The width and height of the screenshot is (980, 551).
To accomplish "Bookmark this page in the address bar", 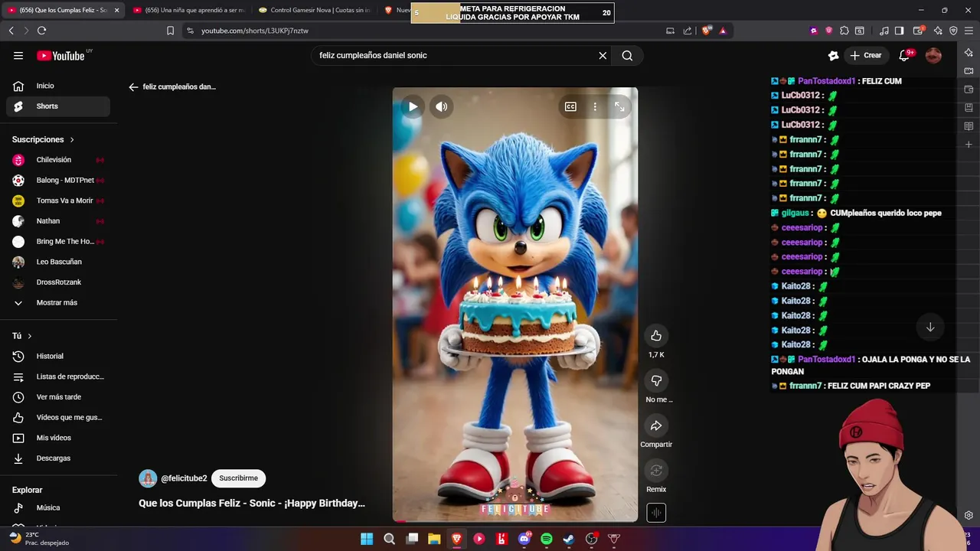I will click(170, 31).
